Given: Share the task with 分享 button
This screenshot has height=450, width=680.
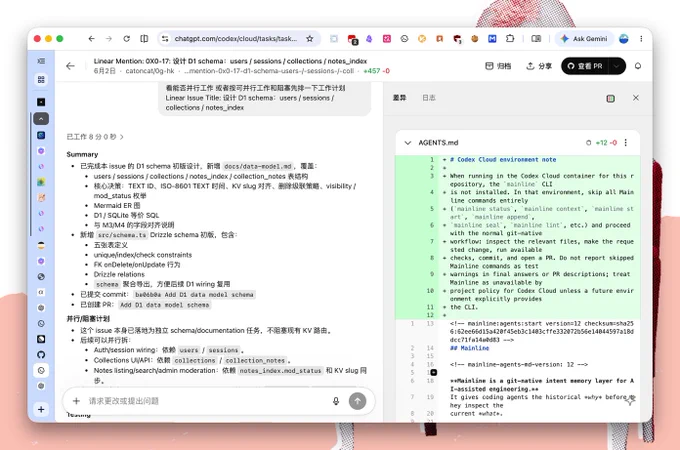Looking at the screenshot, I should (x=539, y=66).
